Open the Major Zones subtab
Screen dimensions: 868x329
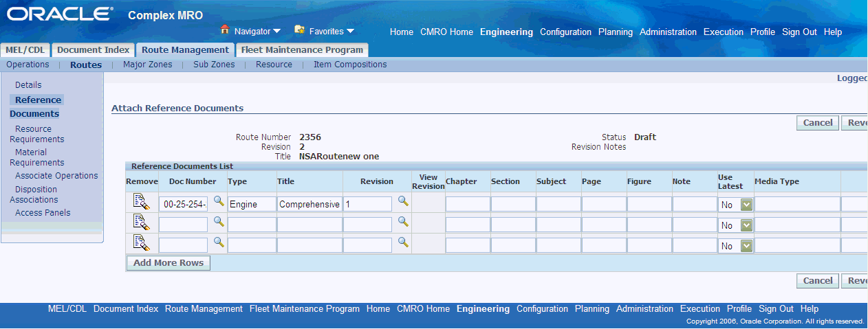(147, 65)
